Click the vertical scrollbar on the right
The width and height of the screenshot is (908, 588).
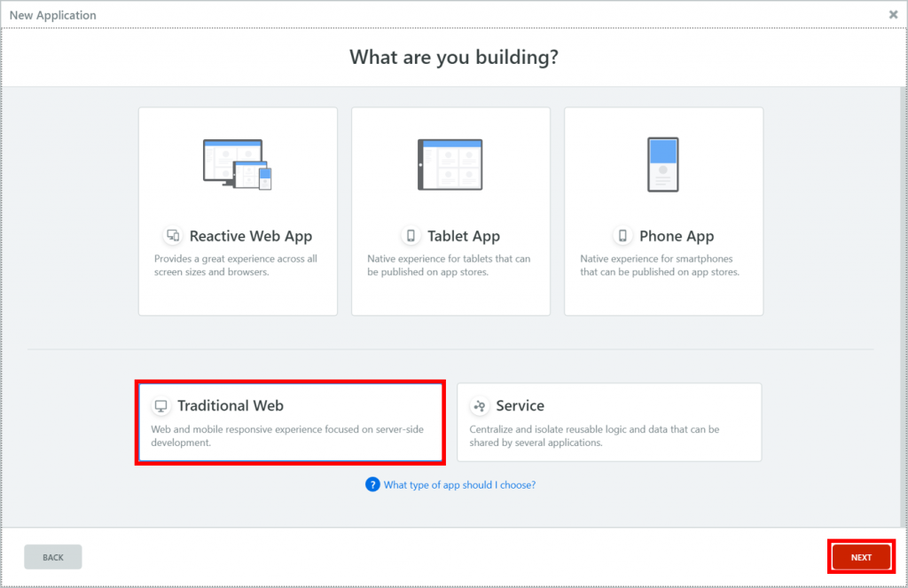[903, 302]
